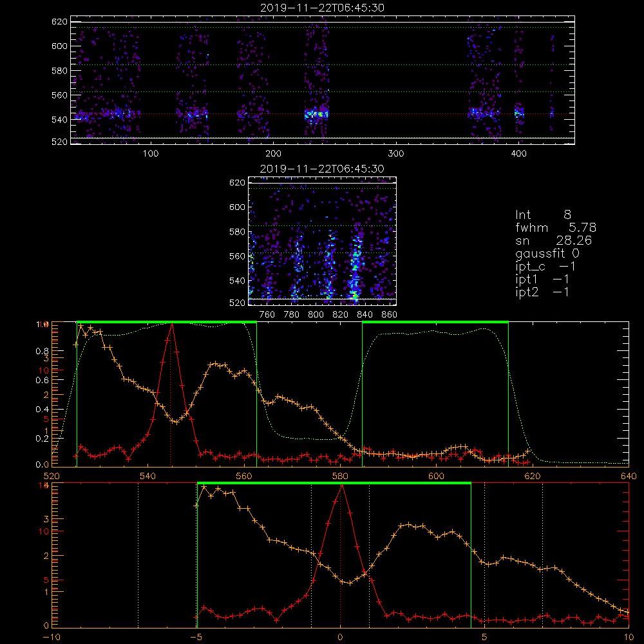Click the red curve peak in the profile plot
This screenshot has height=644, width=644.
click(x=172, y=325)
